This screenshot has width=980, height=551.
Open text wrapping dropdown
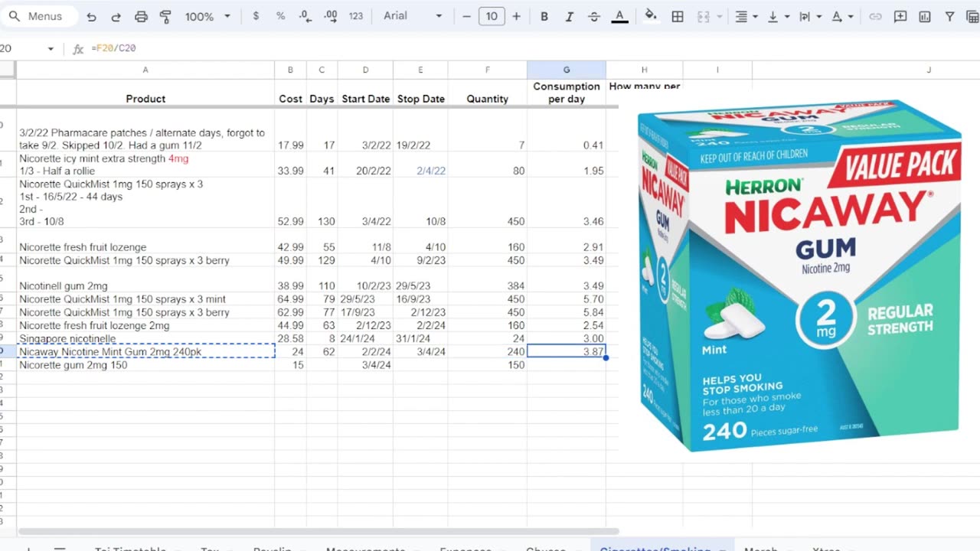(x=808, y=16)
